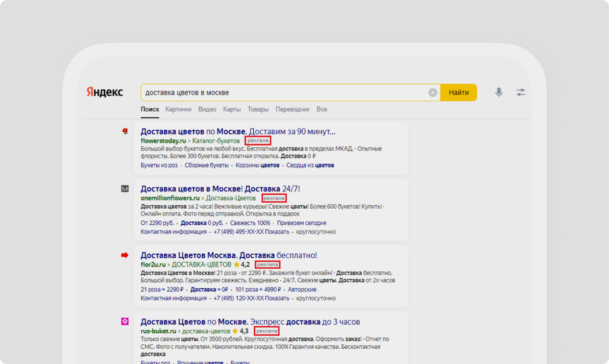Viewport: 609px width, 364px height.
Task: Click the Привезем сегодня sitelink
Action: tap(301, 223)
